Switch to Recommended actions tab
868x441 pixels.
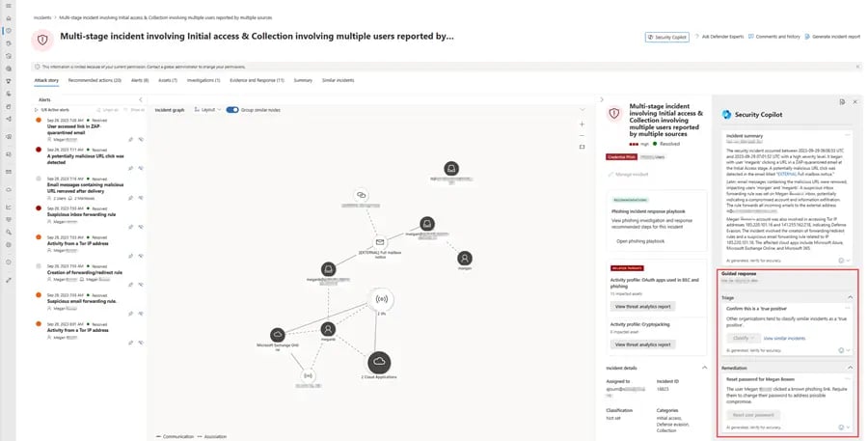click(95, 80)
